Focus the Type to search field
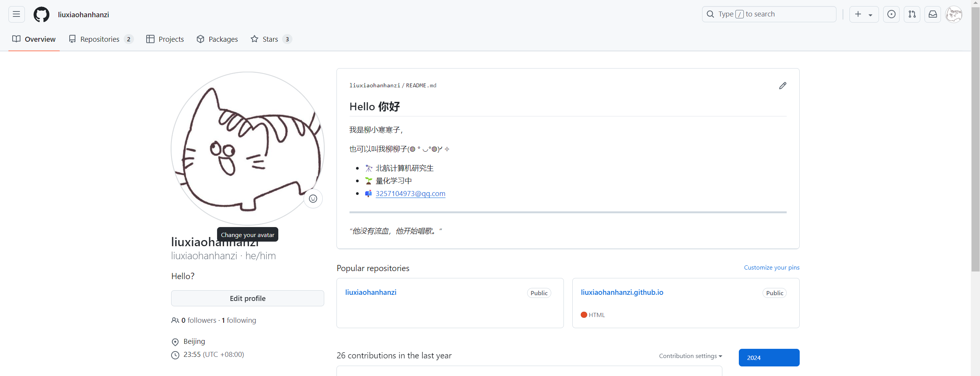The image size is (980, 376). click(x=769, y=15)
